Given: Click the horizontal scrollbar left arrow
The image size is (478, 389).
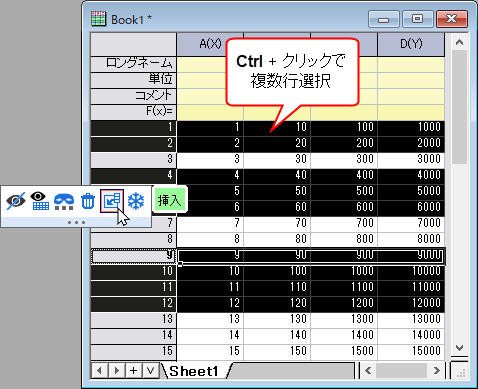Looking at the screenshot, I should (368, 371).
